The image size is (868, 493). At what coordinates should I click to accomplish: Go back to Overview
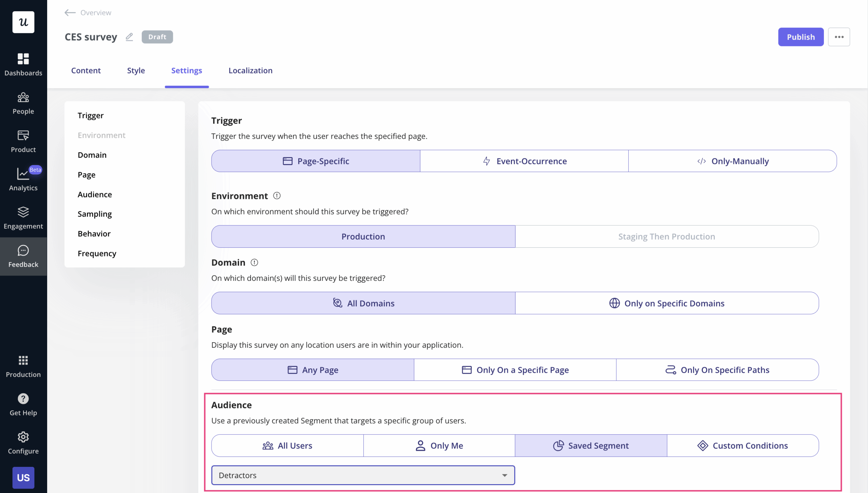(x=87, y=13)
